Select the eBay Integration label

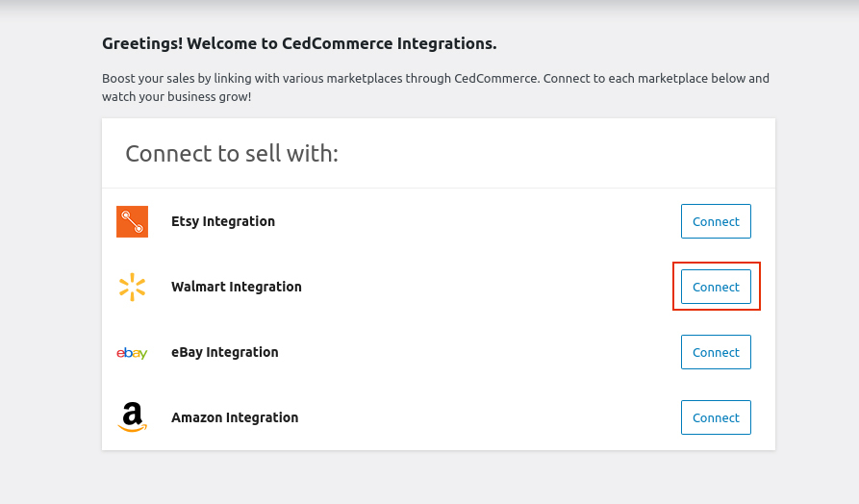click(x=224, y=352)
